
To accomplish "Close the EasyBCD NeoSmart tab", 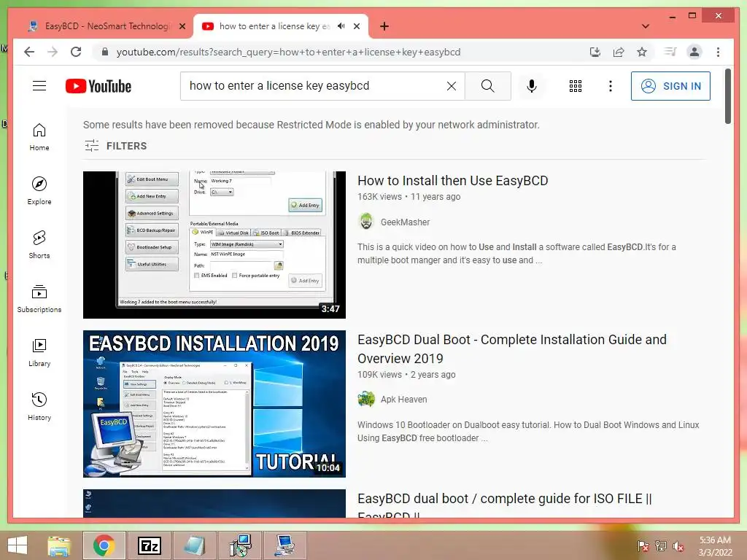I will coord(182,26).
